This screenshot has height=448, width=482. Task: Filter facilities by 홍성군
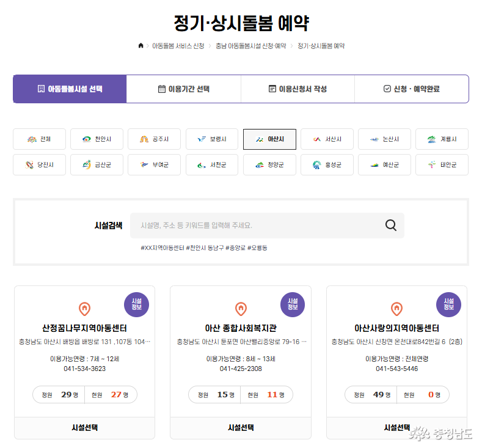[327, 165]
